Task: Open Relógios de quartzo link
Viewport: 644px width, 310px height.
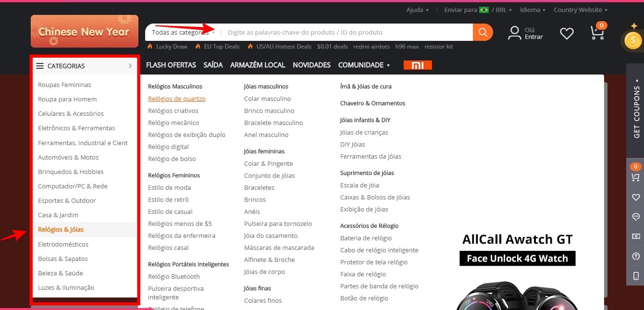Action: click(177, 99)
